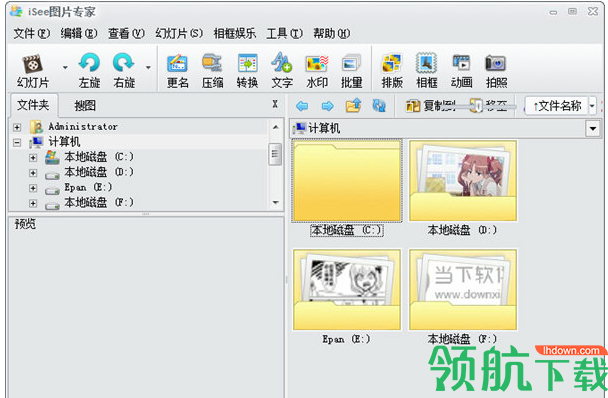The height and width of the screenshot is (398, 608).
Task: Expand 本地磁盘 (D:) in tree
Action: pos(33,173)
